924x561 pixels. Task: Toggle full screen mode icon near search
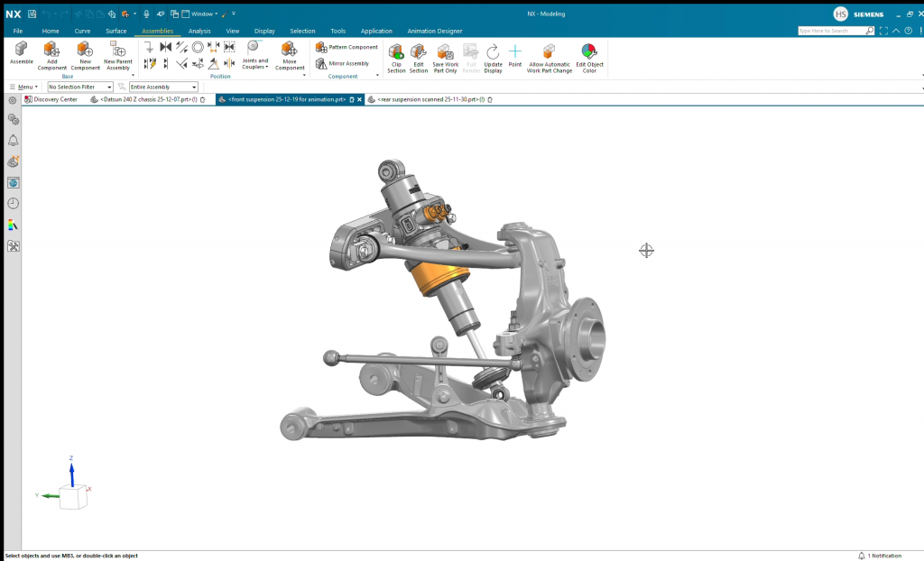tap(883, 31)
